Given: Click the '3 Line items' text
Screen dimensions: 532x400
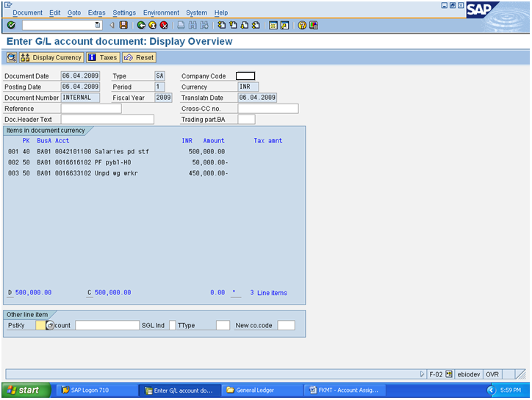Looking at the screenshot, I should [x=269, y=293].
